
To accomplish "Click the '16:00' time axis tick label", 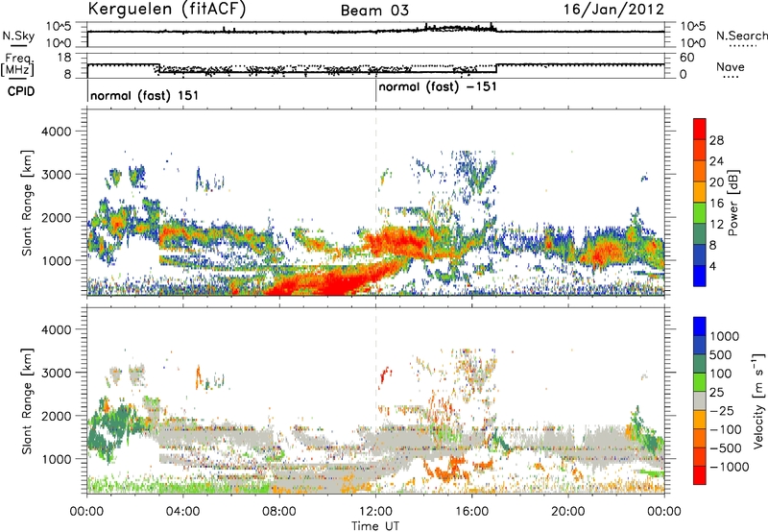I will pos(471,512).
